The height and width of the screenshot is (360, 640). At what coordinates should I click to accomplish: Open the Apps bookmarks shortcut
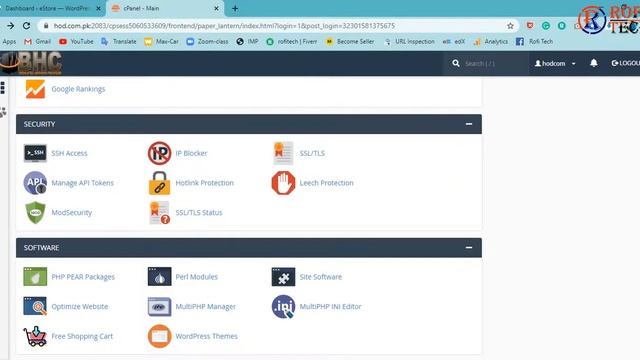[9, 42]
